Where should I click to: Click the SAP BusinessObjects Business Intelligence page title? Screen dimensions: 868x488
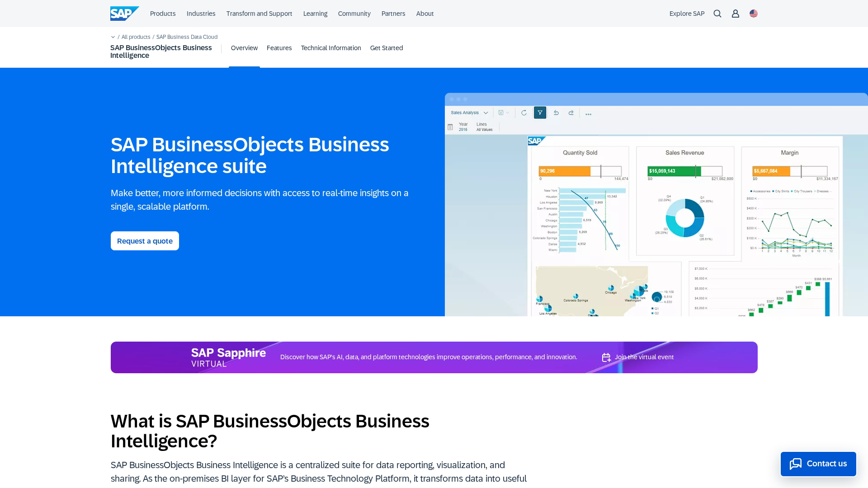click(x=161, y=52)
